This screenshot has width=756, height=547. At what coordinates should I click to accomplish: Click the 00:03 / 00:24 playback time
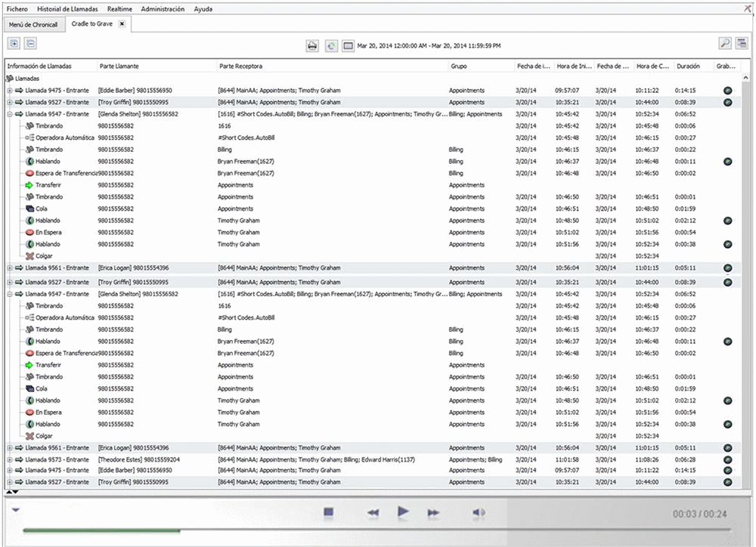coord(699,514)
